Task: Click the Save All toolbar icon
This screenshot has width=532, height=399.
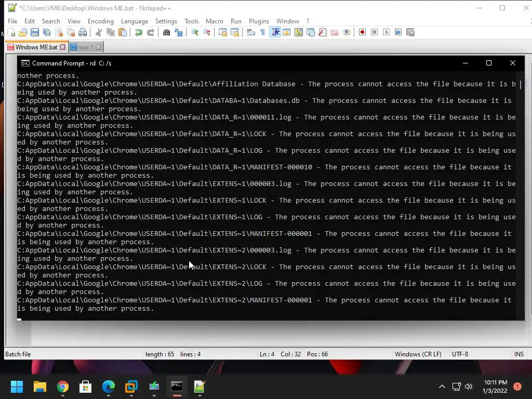Action: point(46,33)
